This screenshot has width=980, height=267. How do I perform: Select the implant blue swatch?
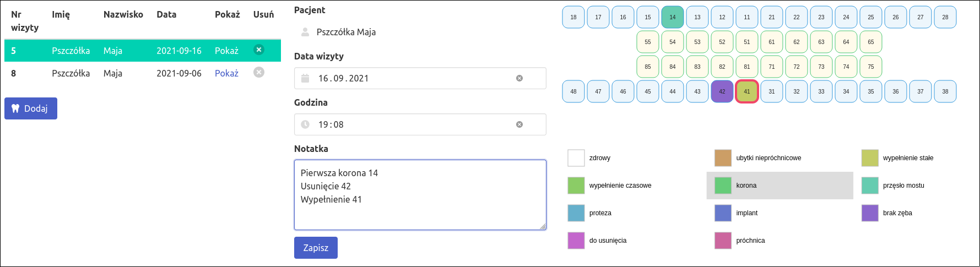(723, 213)
